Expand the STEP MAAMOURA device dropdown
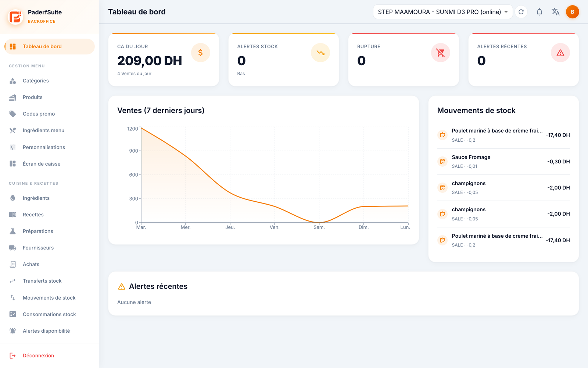 pyautogui.click(x=443, y=12)
